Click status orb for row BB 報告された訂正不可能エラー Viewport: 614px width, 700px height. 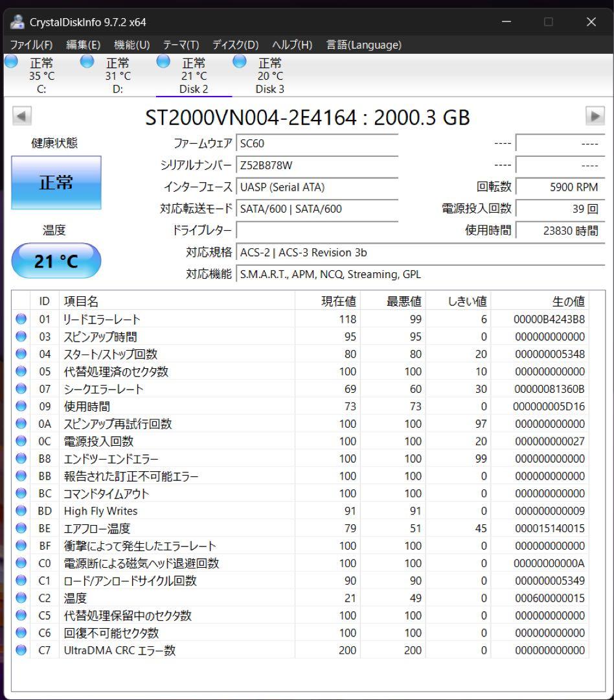pyautogui.click(x=21, y=476)
